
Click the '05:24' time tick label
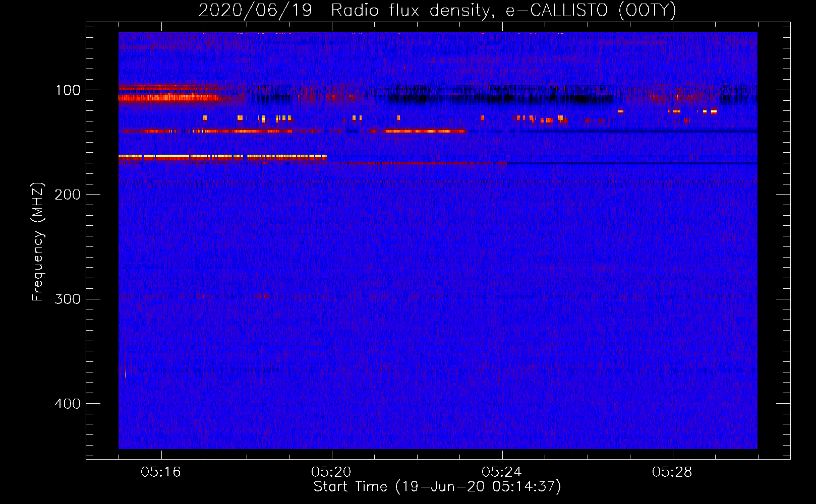point(502,472)
